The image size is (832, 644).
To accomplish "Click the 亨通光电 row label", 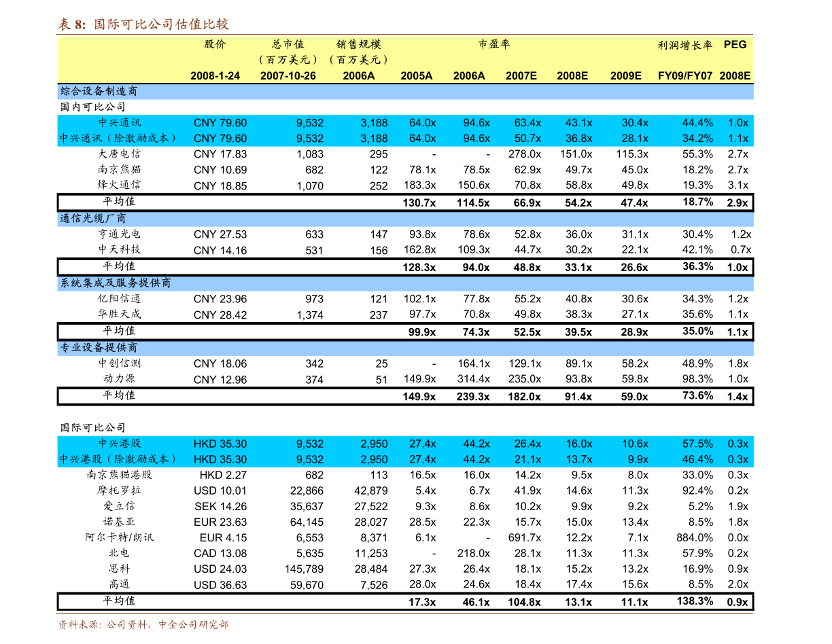I will tap(119, 234).
